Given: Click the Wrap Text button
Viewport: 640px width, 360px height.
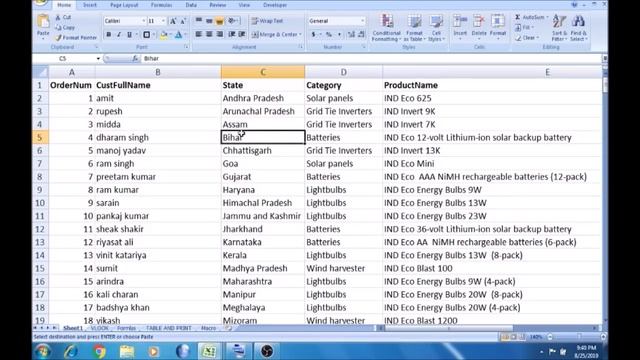Looking at the screenshot, I should (267, 21).
